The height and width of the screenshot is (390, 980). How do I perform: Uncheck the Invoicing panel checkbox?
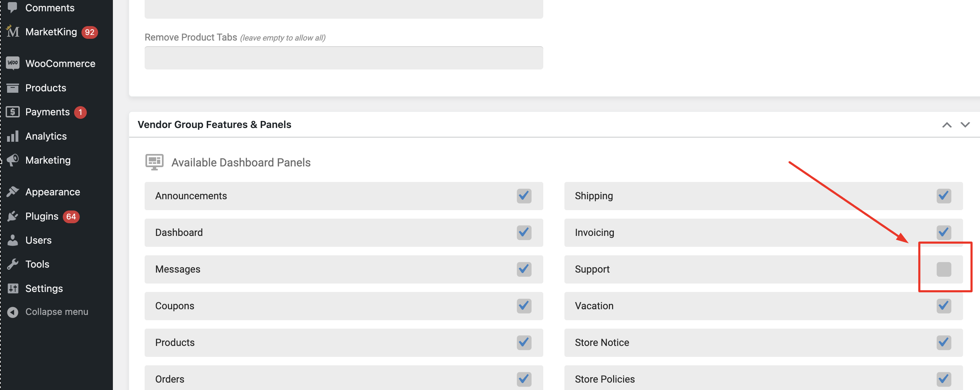pos(943,232)
